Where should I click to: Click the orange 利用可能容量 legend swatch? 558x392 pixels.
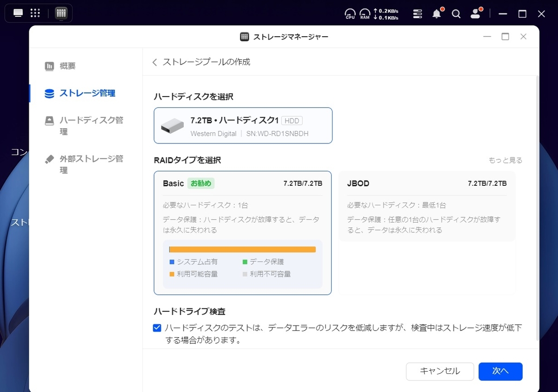click(x=172, y=274)
